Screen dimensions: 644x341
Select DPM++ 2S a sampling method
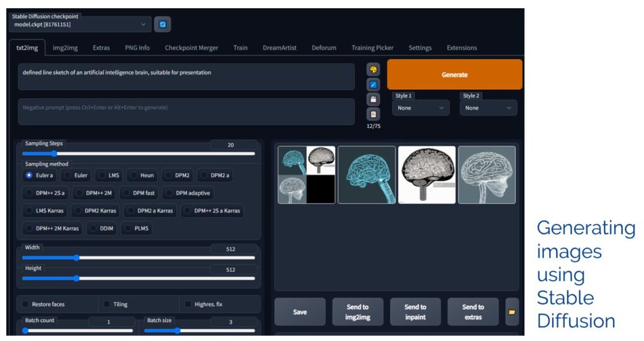pos(45,193)
